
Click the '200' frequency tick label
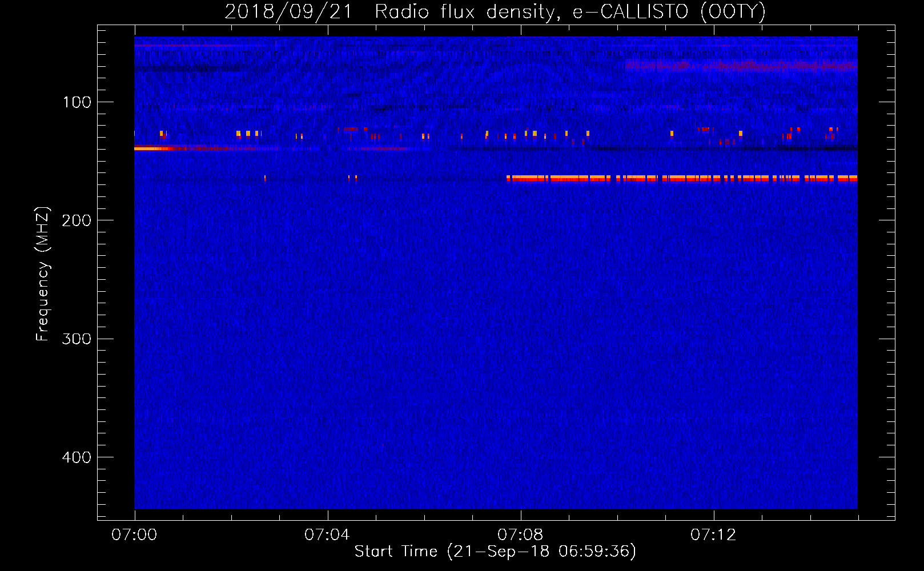point(77,220)
